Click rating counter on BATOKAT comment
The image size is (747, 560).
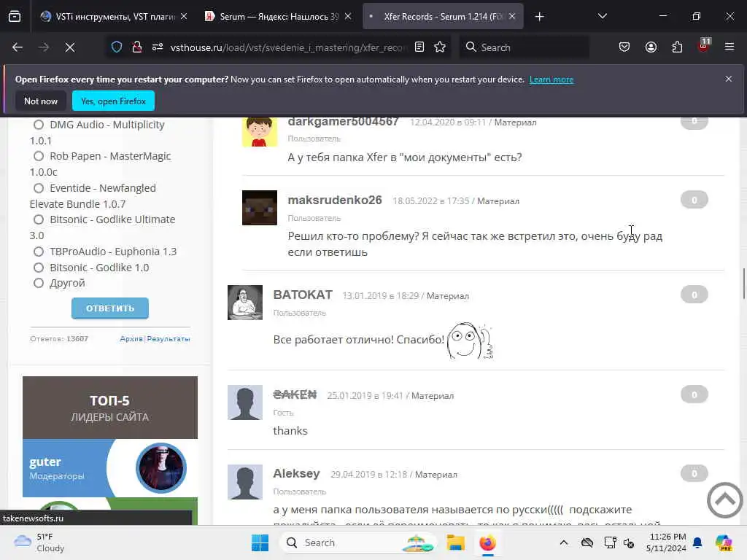(694, 295)
